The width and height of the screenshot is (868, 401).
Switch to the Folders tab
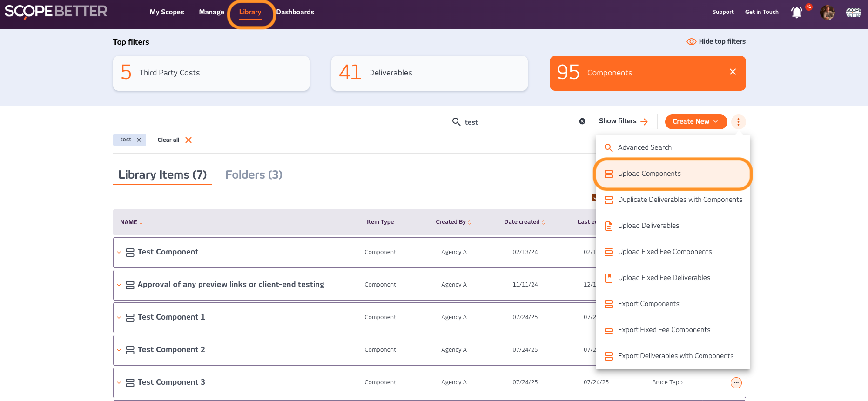click(254, 175)
